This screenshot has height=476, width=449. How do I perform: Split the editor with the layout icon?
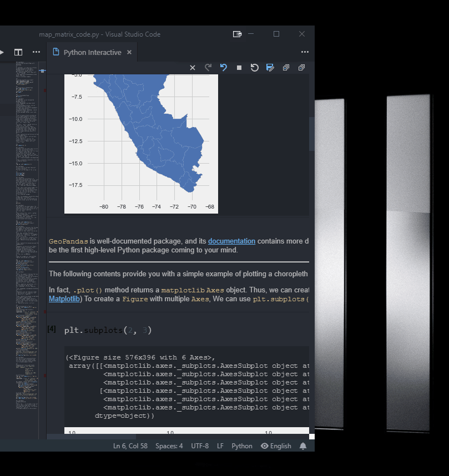coord(18,52)
